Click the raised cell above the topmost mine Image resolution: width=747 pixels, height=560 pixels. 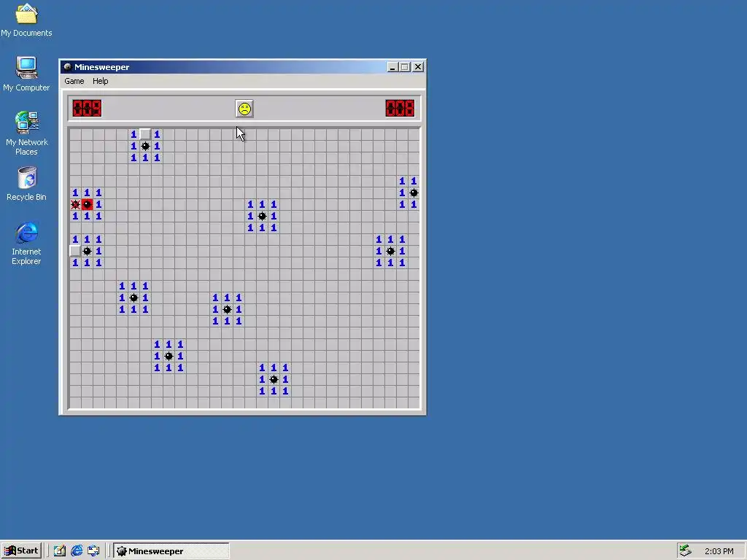tap(145, 134)
